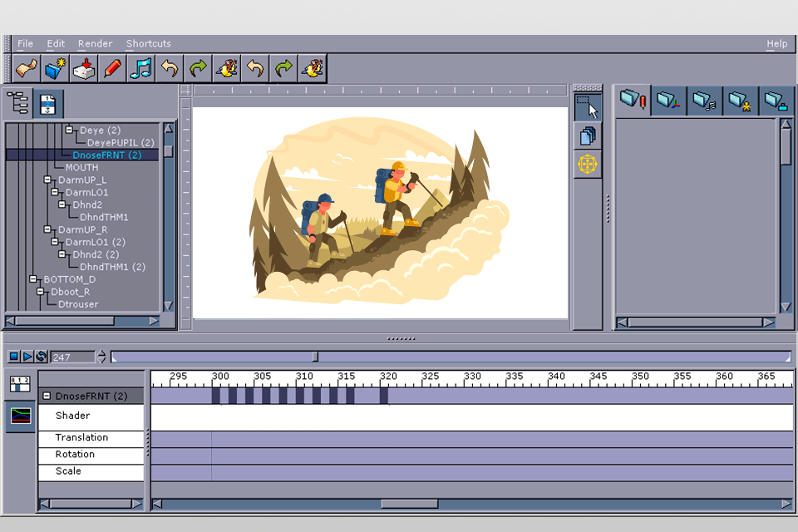Collapse the Deye (2) tree node

pos(69,130)
